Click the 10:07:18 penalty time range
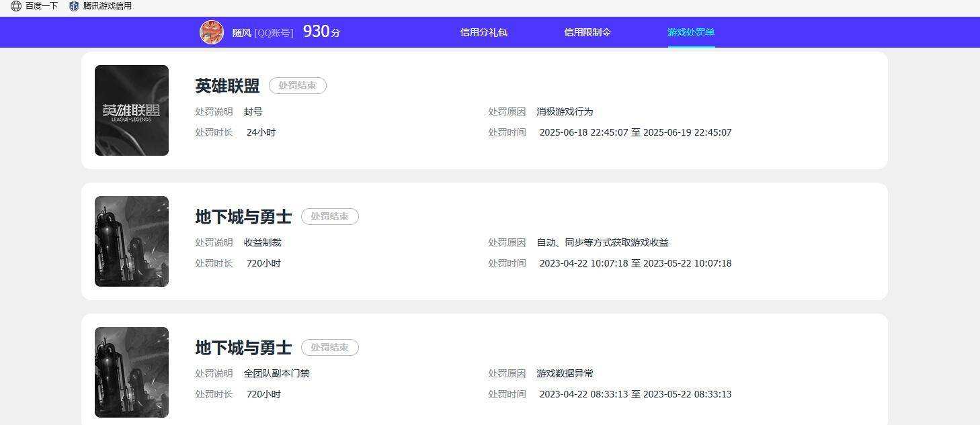Screen dimensions: 980x425 click(x=636, y=264)
